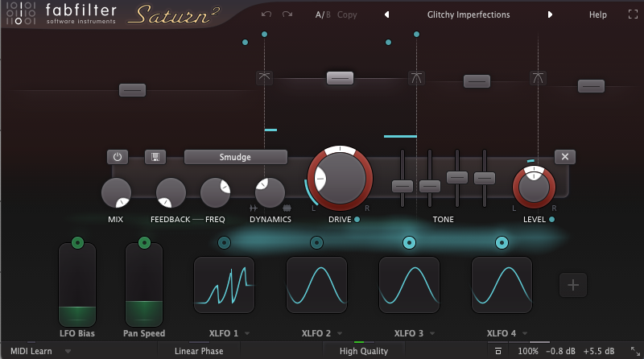The height and width of the screenshot is (359, 644).
Task: Click the first TONE slider handle
Action: pos(402,186)
